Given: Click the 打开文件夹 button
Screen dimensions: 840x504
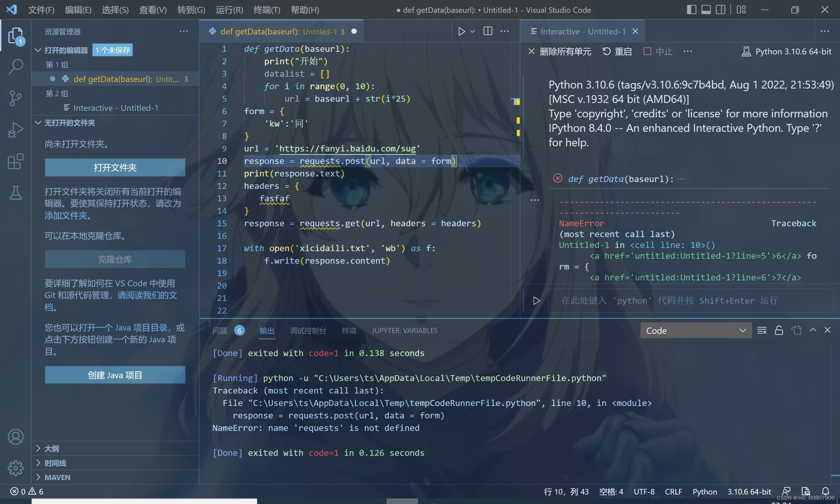Looking at the screenshot, I should 115,168.
